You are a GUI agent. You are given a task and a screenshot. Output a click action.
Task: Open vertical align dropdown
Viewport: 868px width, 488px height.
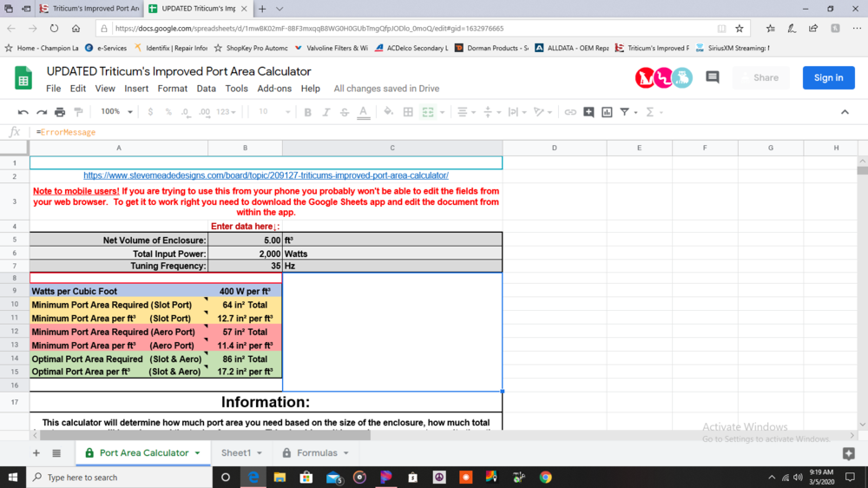[x=492, y=112]
